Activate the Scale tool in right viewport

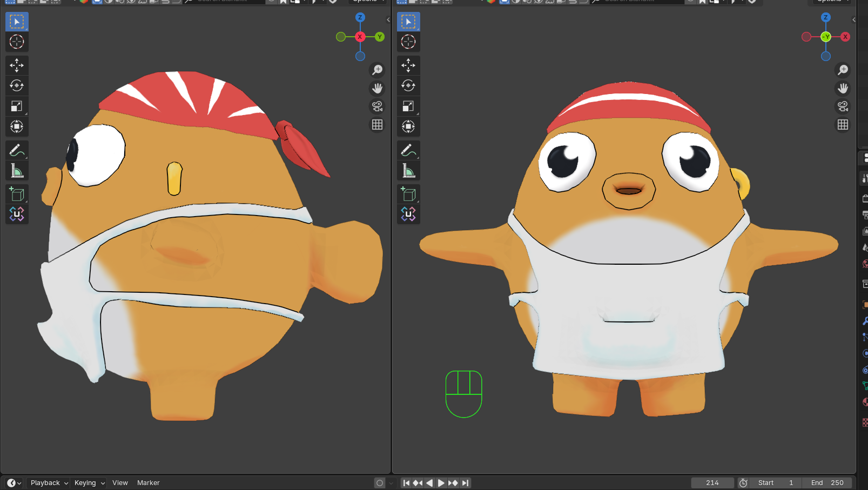(x=408, y=106)
